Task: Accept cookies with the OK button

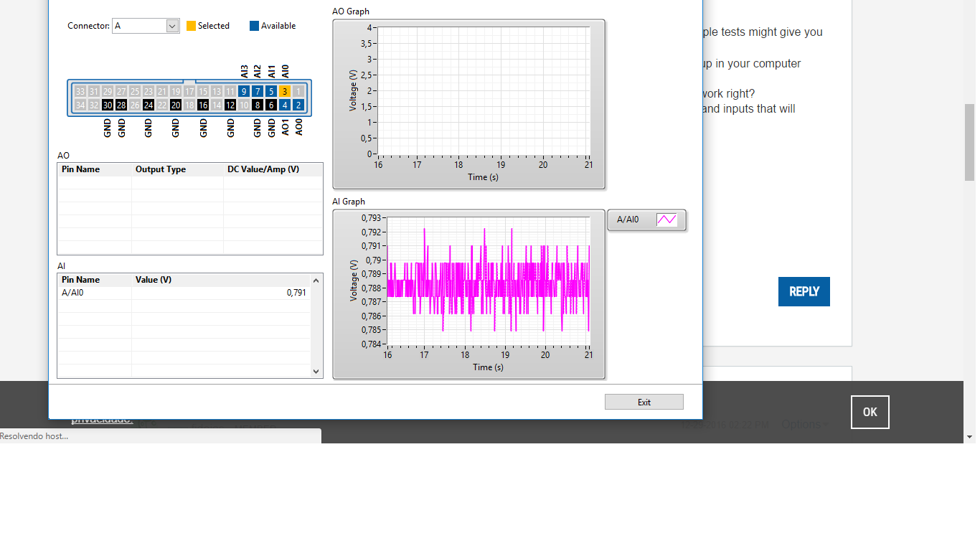Action: (x=870, y=412)
